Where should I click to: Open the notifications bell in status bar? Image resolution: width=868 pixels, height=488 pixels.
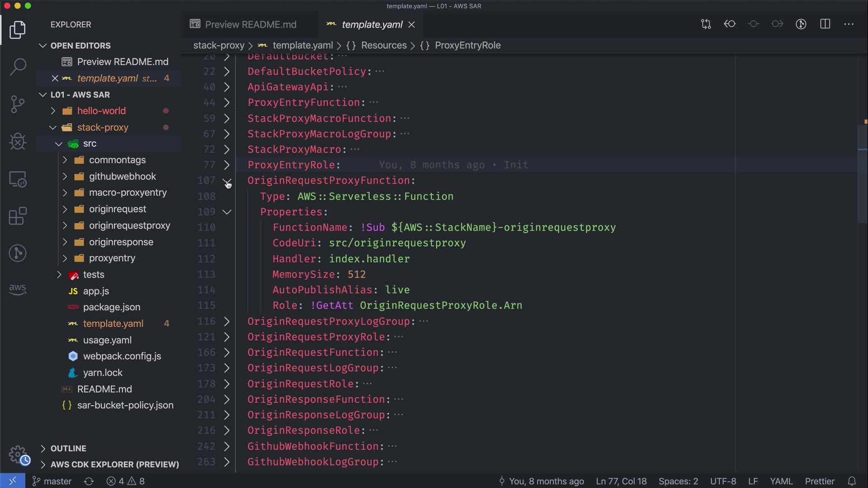coord(852,481)
